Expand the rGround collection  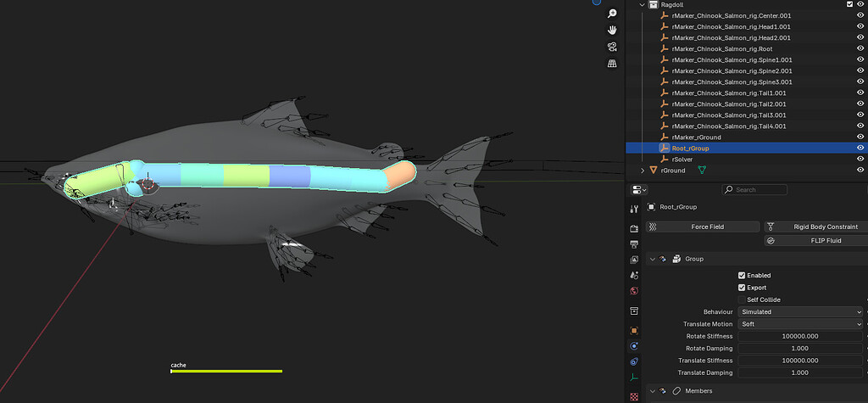(643, 171)
